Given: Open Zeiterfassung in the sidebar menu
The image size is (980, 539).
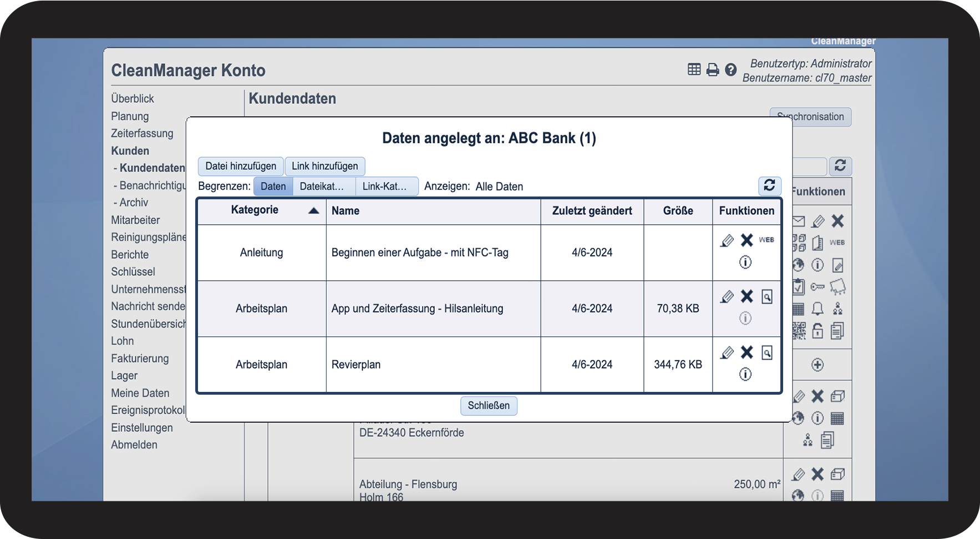Looking at the screenshot, I should pyautogui.click(x=142, y=133).
